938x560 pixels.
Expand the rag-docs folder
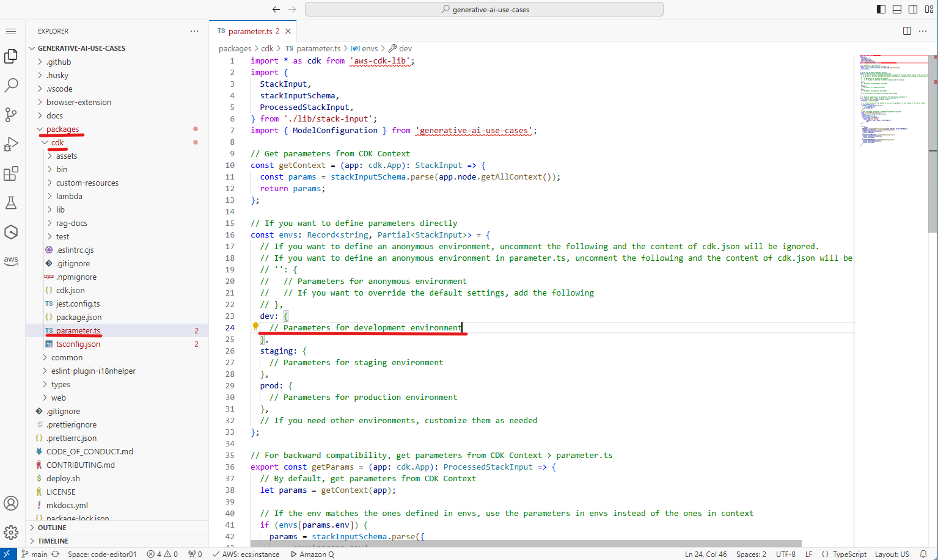click(117, 223)
